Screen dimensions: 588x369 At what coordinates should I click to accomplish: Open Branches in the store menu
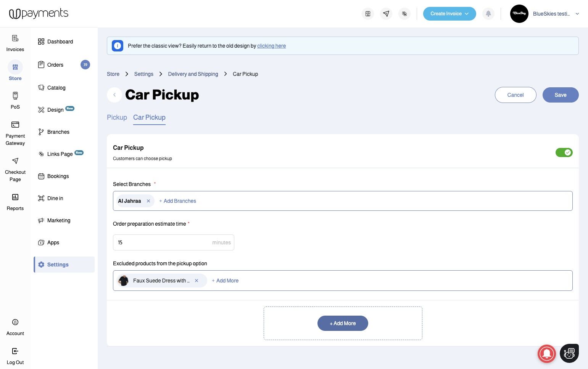click(58, 132)
